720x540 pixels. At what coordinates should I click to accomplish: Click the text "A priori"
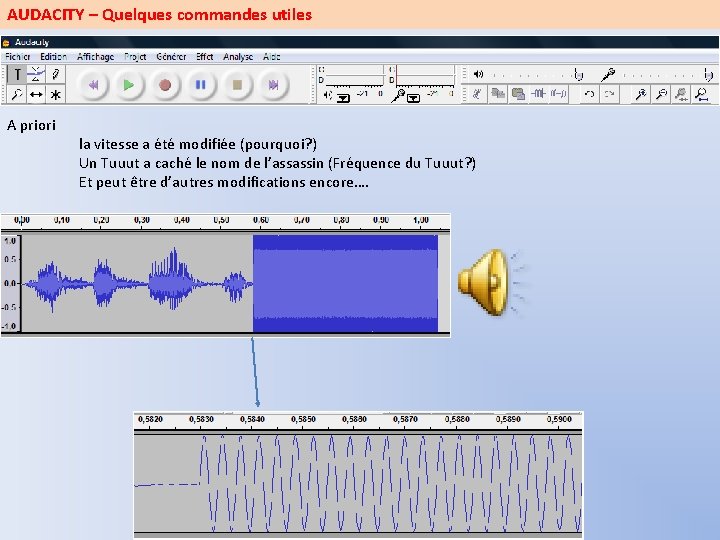31,125
